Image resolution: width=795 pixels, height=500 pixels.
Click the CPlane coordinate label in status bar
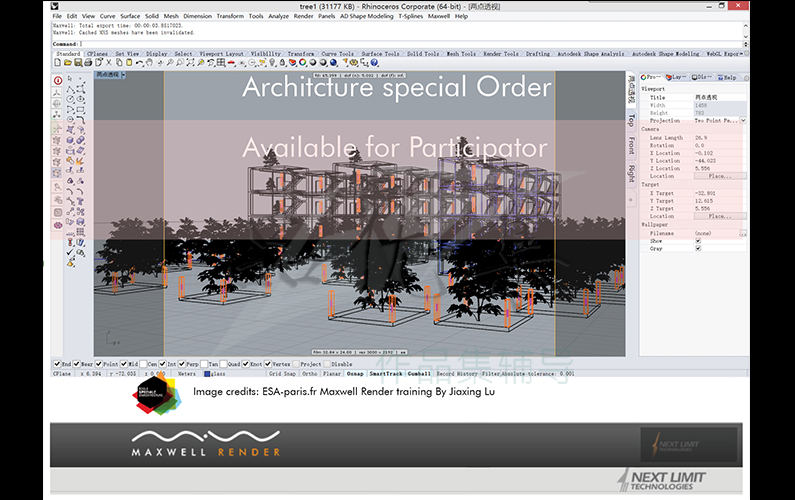click(x=62, y=374)
